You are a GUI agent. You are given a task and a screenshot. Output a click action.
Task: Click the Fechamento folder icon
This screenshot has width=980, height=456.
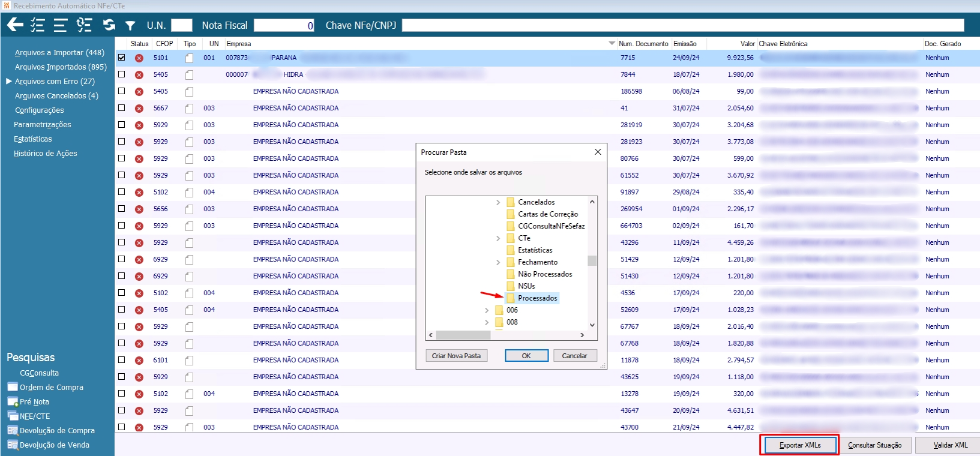tap(511, 262)
